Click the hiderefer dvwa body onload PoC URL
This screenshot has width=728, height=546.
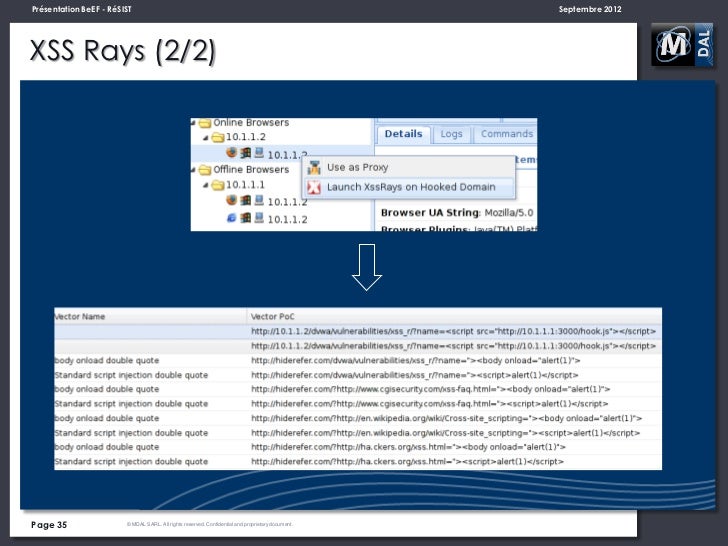tap(416, 361)
